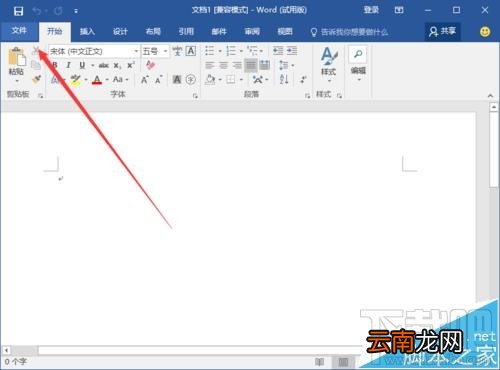This screenshot has width=500, height=370.
Task: Click the Redo icon in title bar
Action: tap(58, 11)
